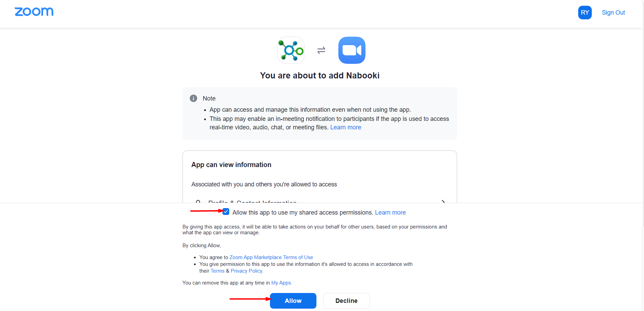The width and height of the screenshot is (644, 311).
Task: Open the RY profile avatar
Action: tap(585, 13)
